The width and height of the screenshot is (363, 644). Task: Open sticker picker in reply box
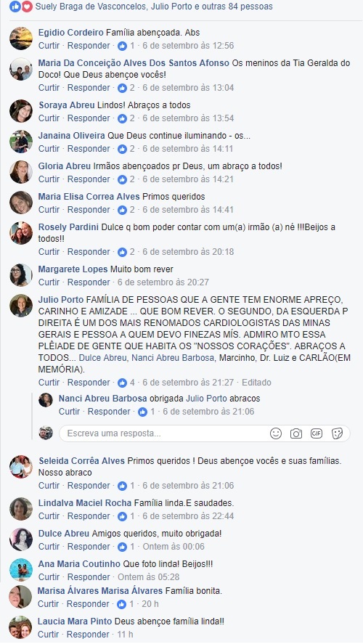tap(337, 433)
